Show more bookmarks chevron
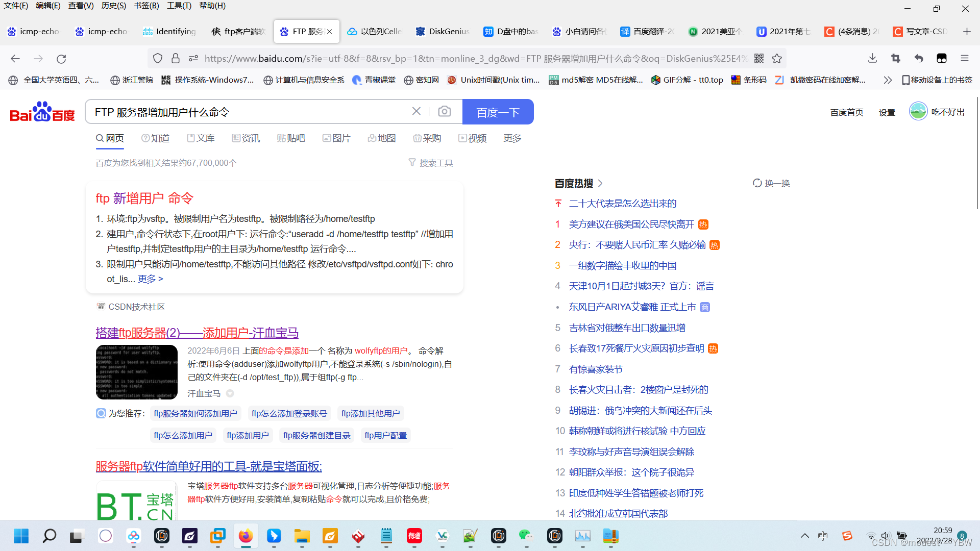The image size is (980, 551). (888, 80)
